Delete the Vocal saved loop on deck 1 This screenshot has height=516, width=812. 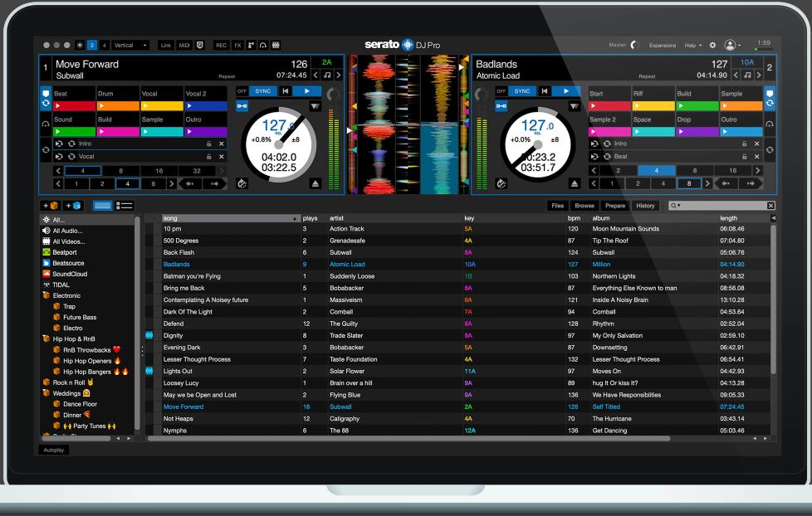pos(222,156)
